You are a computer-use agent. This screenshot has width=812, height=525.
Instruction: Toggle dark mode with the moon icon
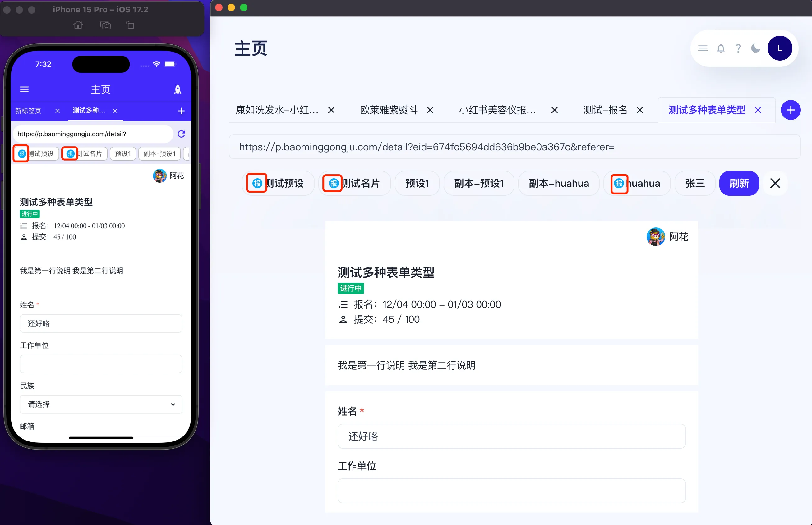755,48
